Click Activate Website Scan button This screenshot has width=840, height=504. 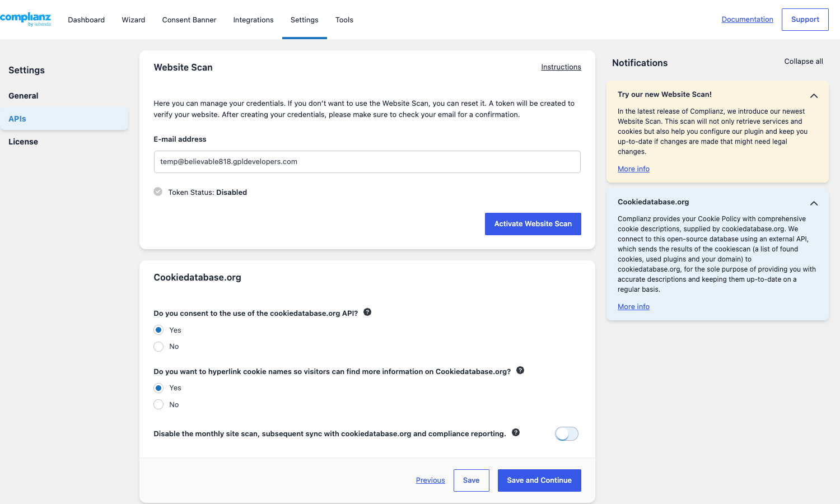pyautogui.click(x=533, y=224)
